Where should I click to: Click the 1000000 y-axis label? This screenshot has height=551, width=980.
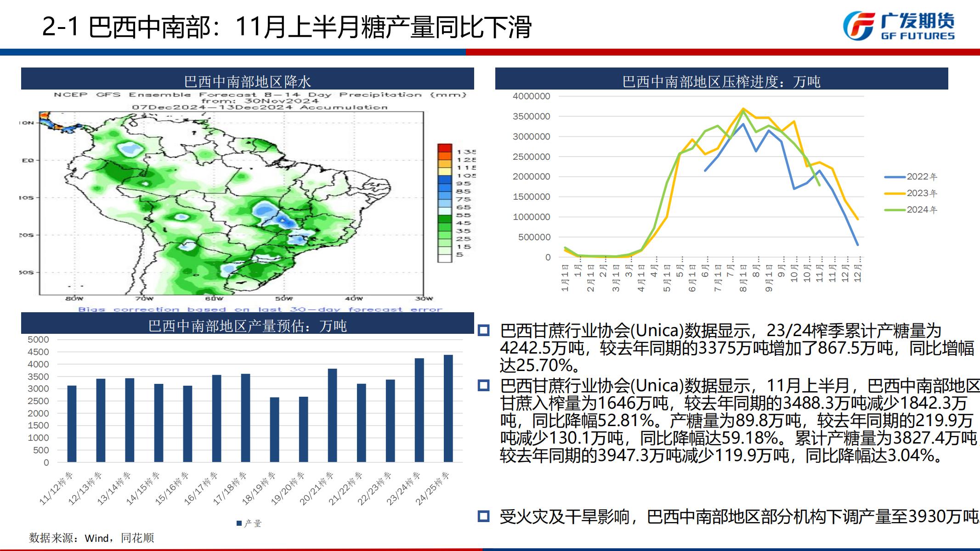pyautogui.click(x=531, y=217)
